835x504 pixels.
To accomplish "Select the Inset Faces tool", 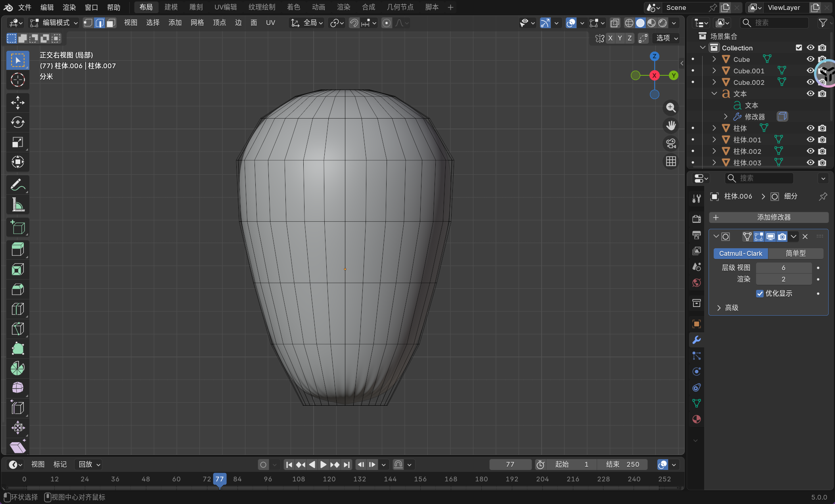I will [17, 270].
